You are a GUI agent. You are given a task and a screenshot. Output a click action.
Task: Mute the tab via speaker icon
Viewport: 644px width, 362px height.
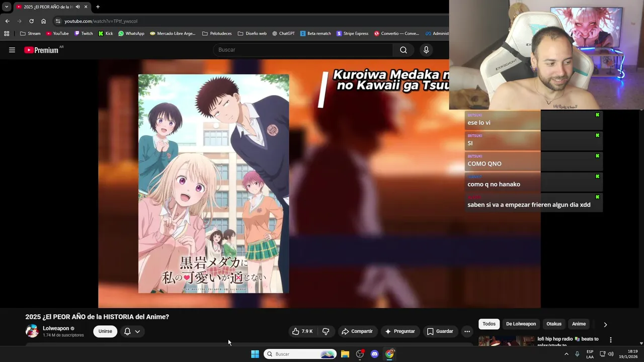(77, 7)
